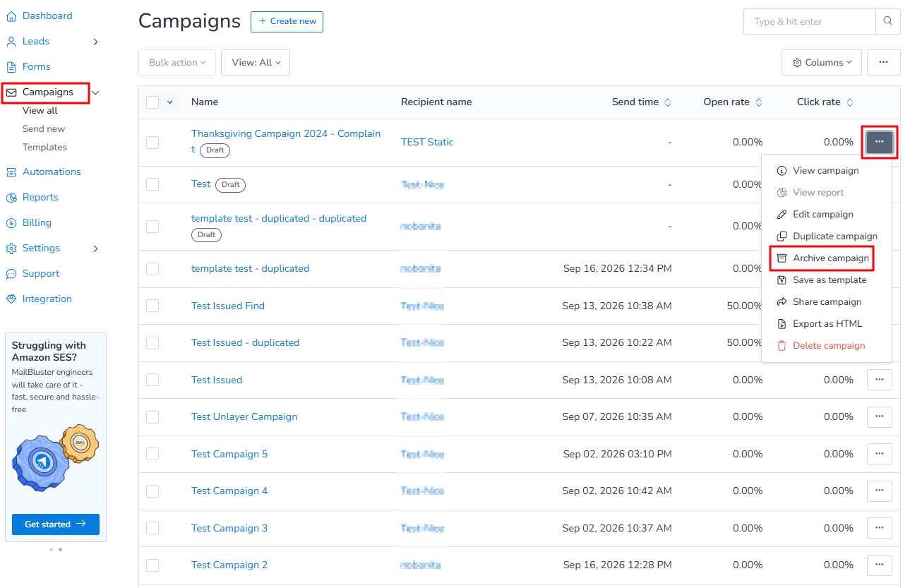Click the Forms document icon
The width and height of the screenshot is (910, 588).
coord(11,67)
